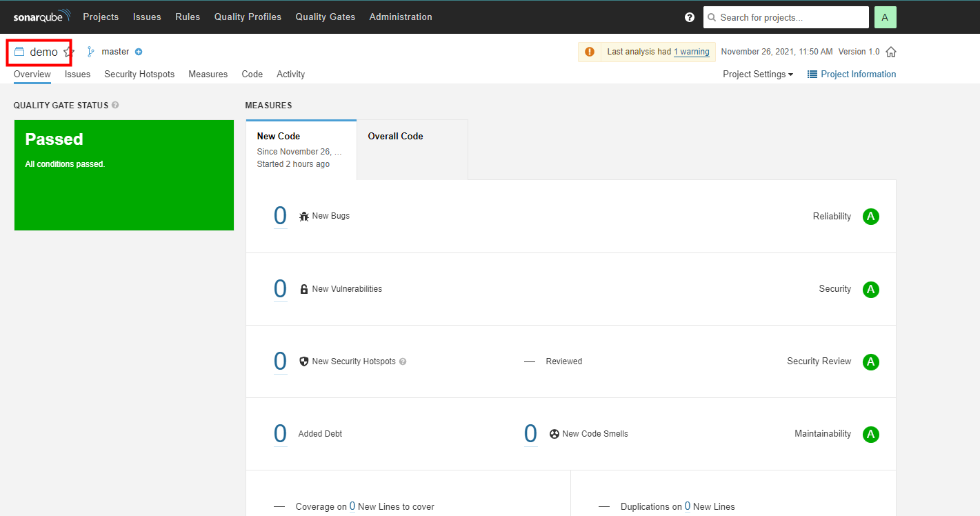Open the user avatar A menu
The height and width of the screenshot is (516, 980).
[885, 17]
